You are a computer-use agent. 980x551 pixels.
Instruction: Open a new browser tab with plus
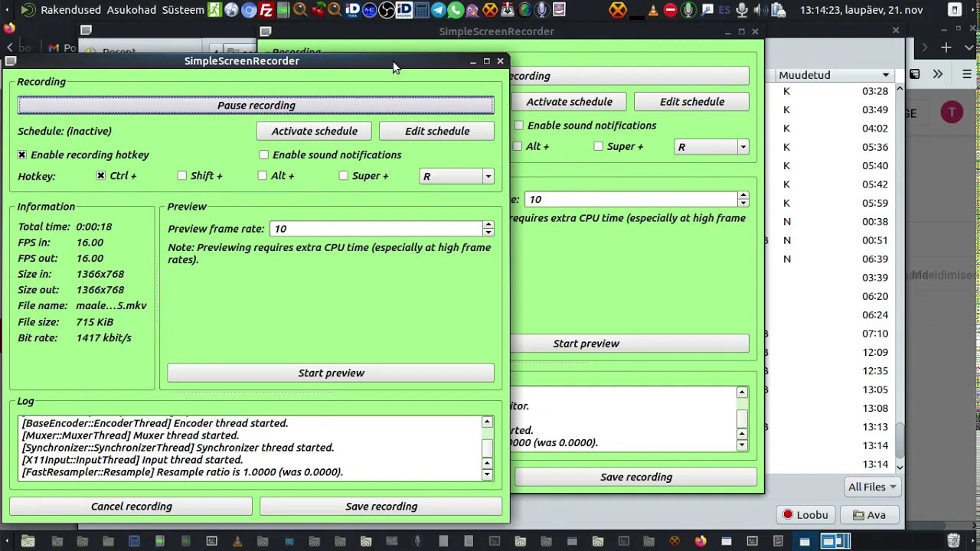click(946, 47)
